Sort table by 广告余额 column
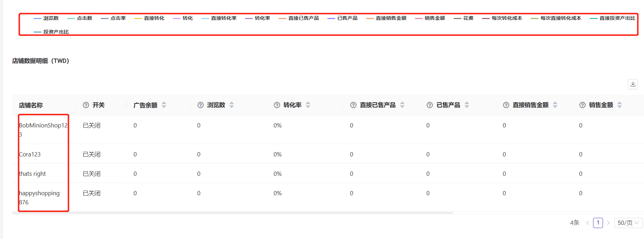Viewport: 644px width, 239px height. (164, 105)
